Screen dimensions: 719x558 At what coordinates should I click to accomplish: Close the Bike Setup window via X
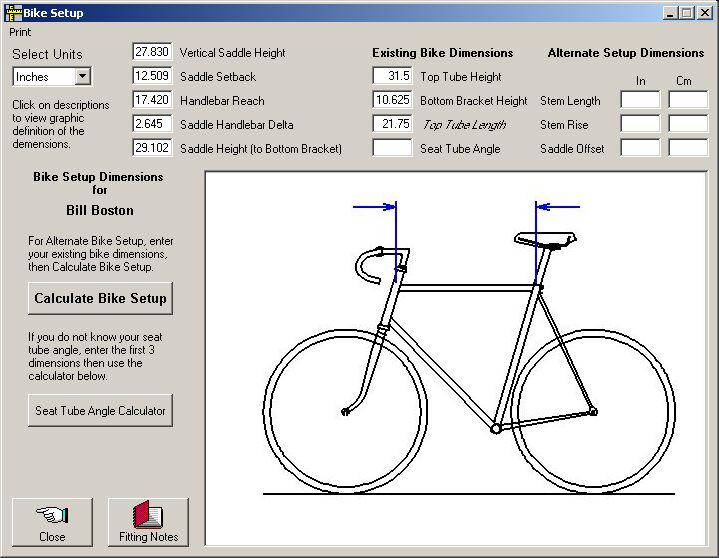705,13
